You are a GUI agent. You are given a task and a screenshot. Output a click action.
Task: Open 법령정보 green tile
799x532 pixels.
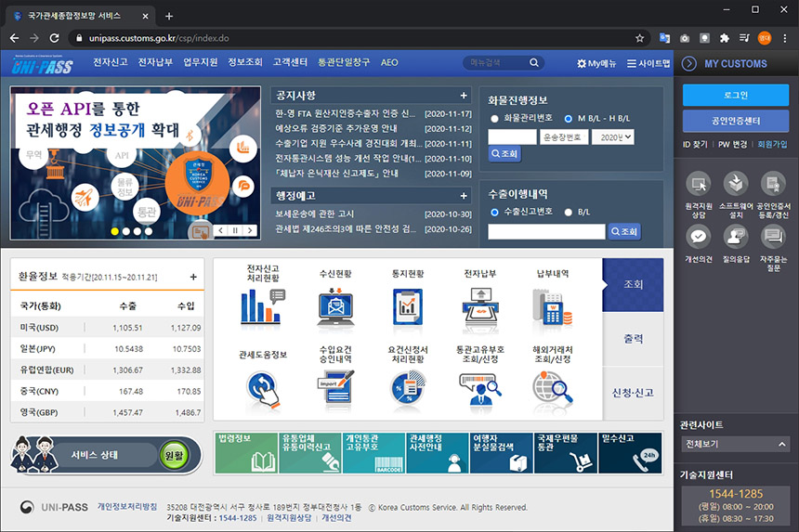tap(246, 453)
